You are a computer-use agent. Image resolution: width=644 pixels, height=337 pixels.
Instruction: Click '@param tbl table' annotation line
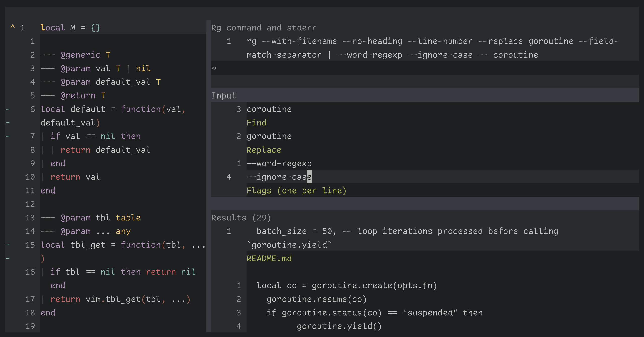[91, 218]
